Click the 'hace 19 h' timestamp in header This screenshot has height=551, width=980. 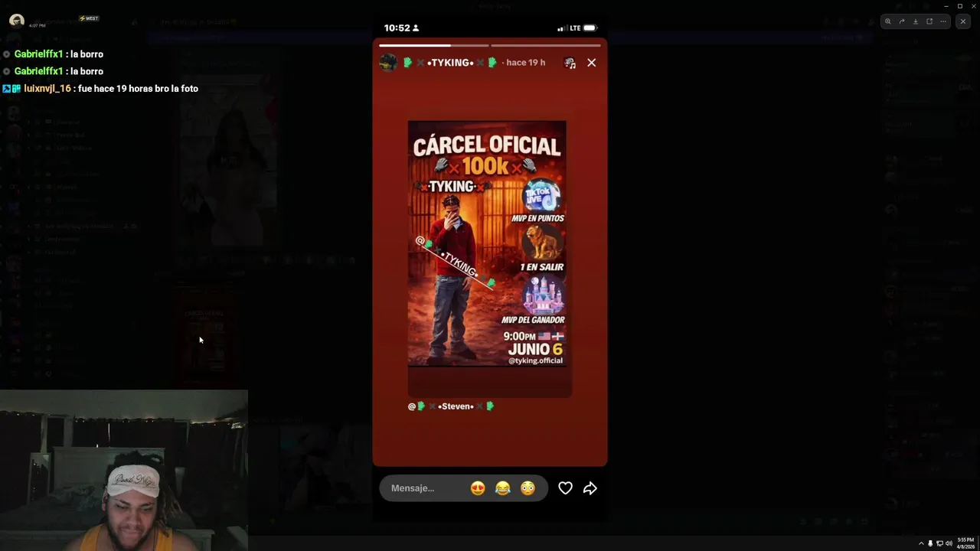pos(525,63)
